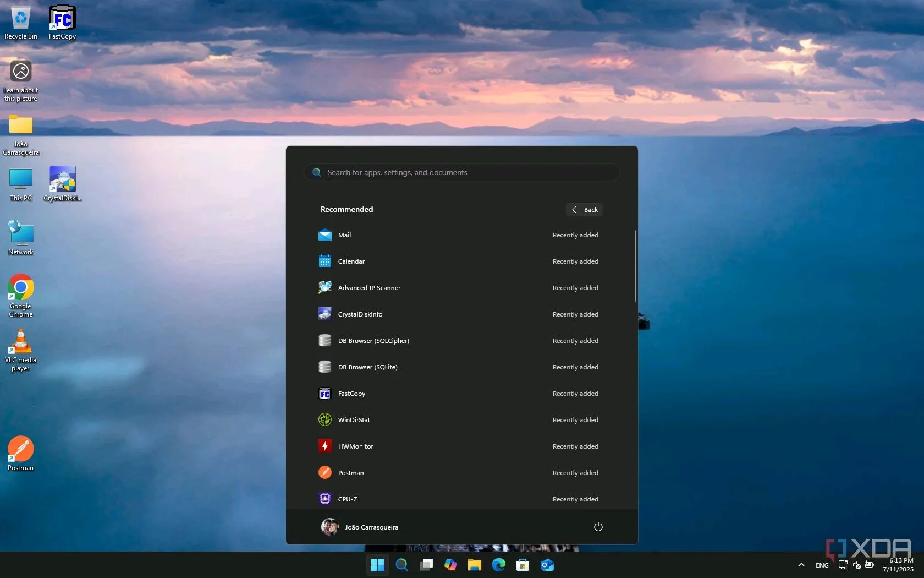Screen dimensions: 924x578
Task: Open the clock and date flyout
Action: coord(898,565)
